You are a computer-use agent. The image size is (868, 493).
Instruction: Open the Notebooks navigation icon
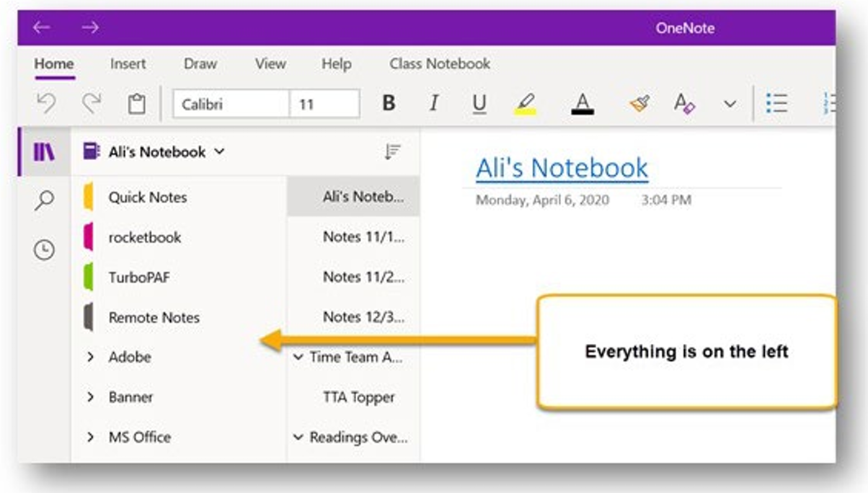[x=43, y=151]
